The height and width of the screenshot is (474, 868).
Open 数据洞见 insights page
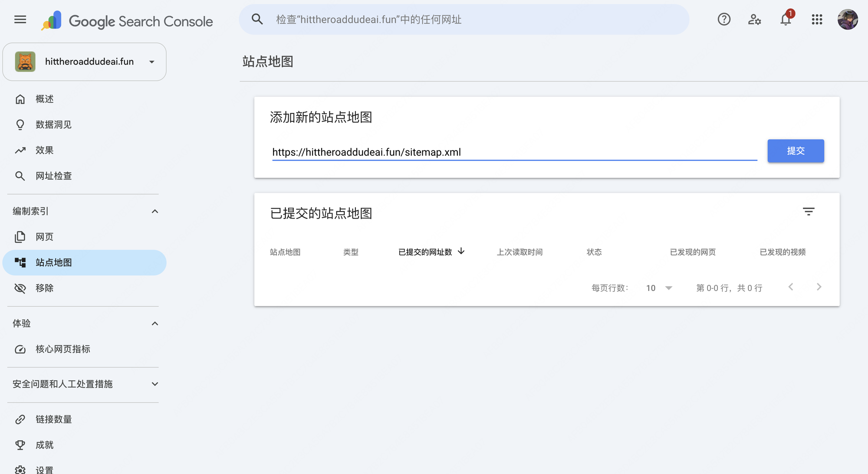coord(85,125)
